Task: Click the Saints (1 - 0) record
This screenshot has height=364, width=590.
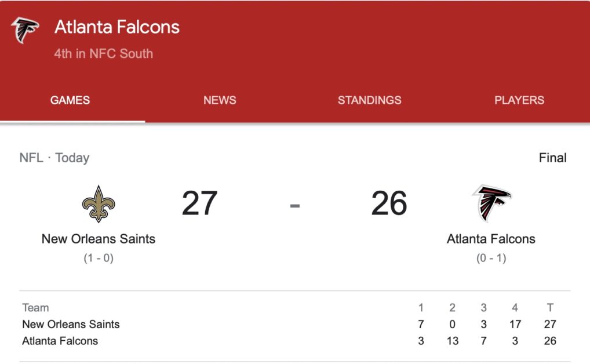Action: pos(99,258)
